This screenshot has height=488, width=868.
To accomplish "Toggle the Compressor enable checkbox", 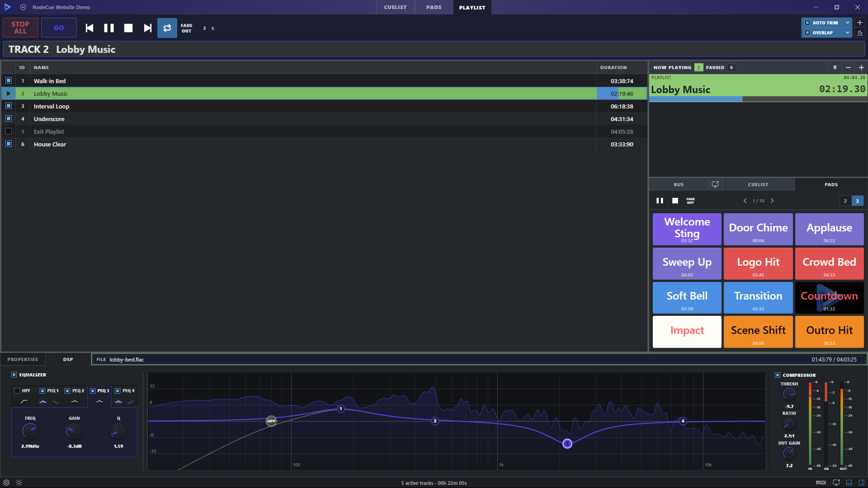I will pos(778,375).
